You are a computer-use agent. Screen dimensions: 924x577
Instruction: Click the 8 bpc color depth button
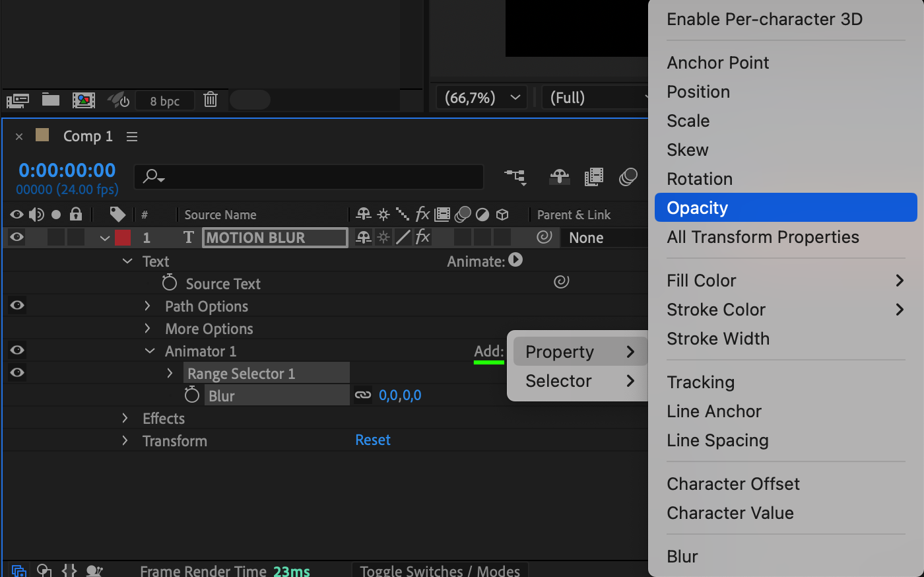164,101
